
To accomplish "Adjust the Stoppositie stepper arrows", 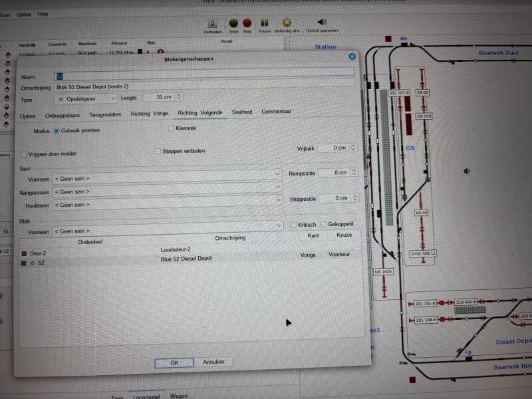I will (x=355, y=198).
